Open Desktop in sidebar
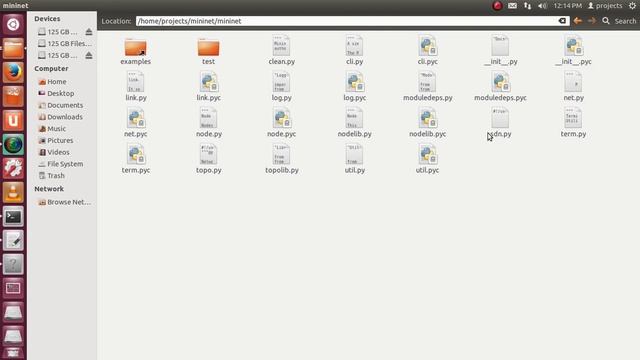 [x=56, y=93]
